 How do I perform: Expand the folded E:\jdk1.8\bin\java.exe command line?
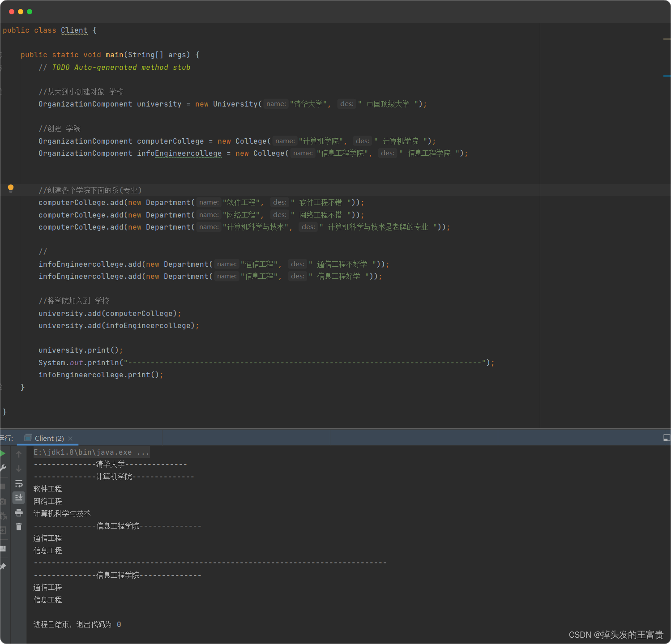[x=91, y=452]
